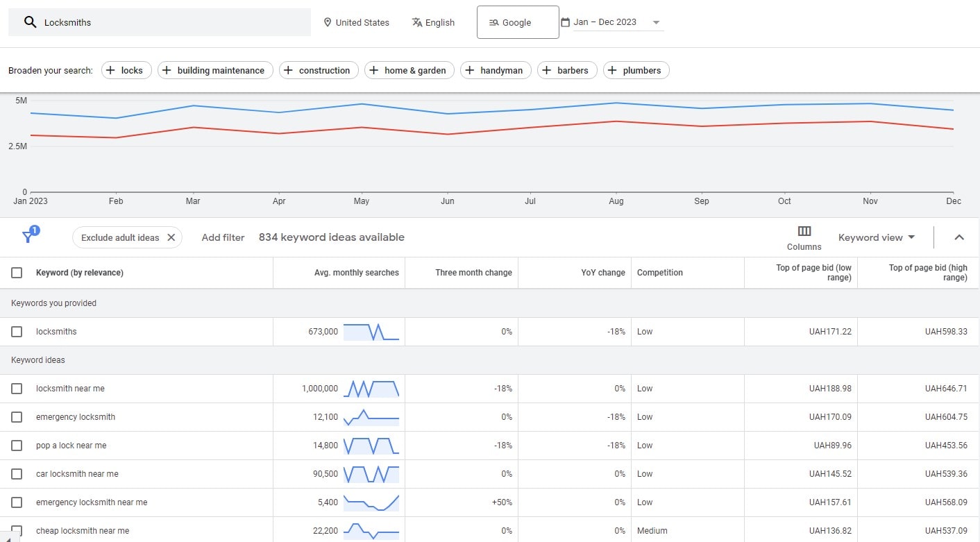Click the UAH89.96 bid value
This screenshot has width=980, height=542.
(x=832, y=446)
